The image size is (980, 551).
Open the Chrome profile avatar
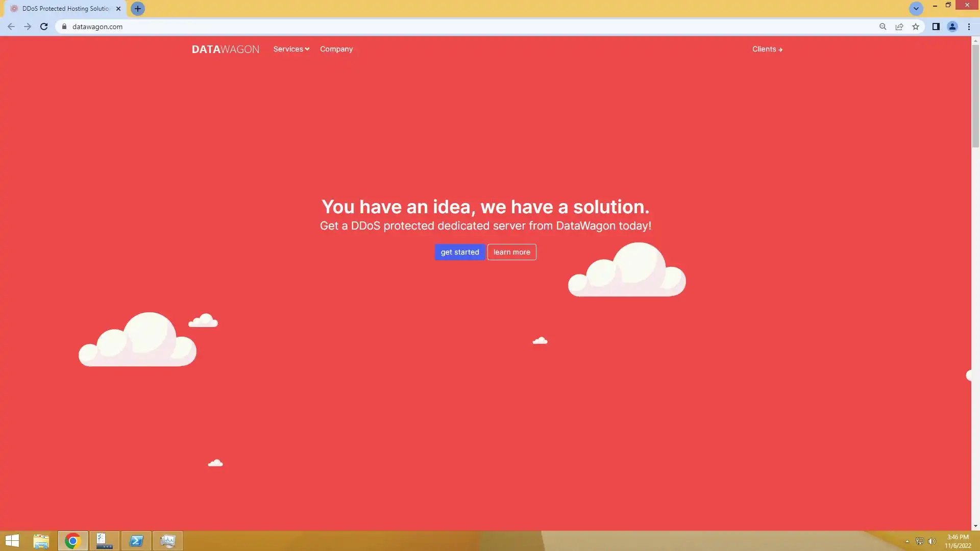coord(952,27)
